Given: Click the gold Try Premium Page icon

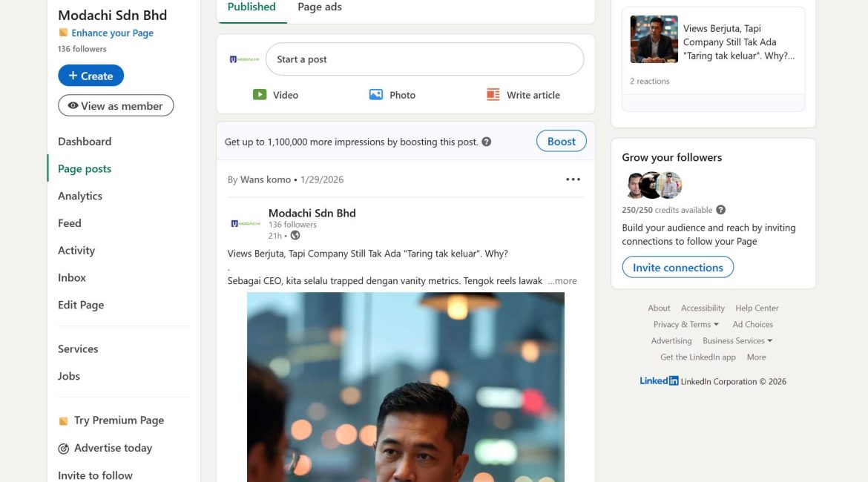Looking at the screenshot, I should coord(63,420).
